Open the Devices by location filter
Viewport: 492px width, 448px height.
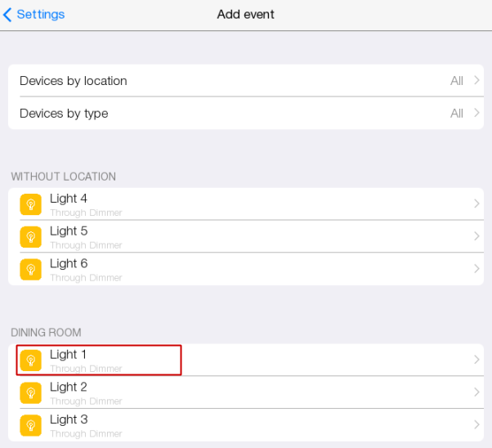click(x=74, y=81)
